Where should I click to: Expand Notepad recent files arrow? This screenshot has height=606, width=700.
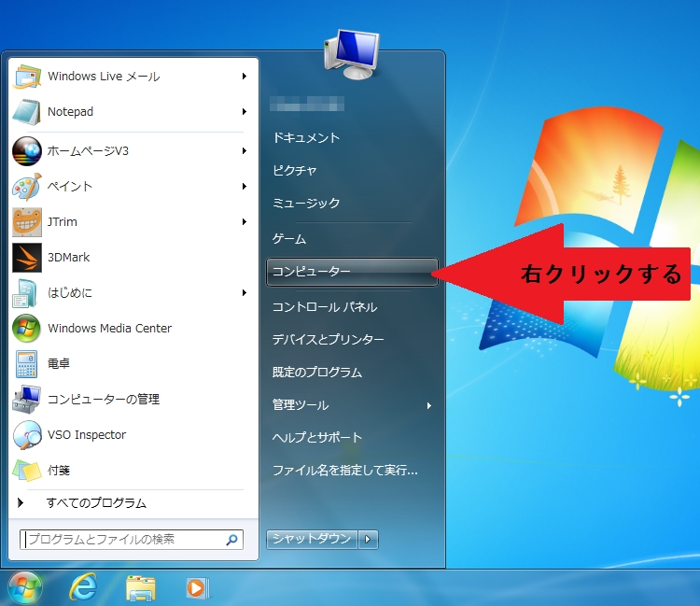(x=245, y=112)
